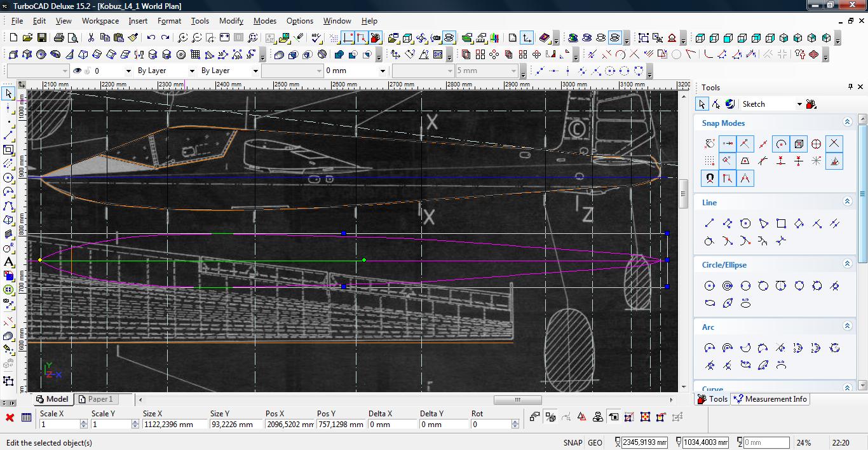Click the Text tool (A) in left toolbar

click(8, 262)
